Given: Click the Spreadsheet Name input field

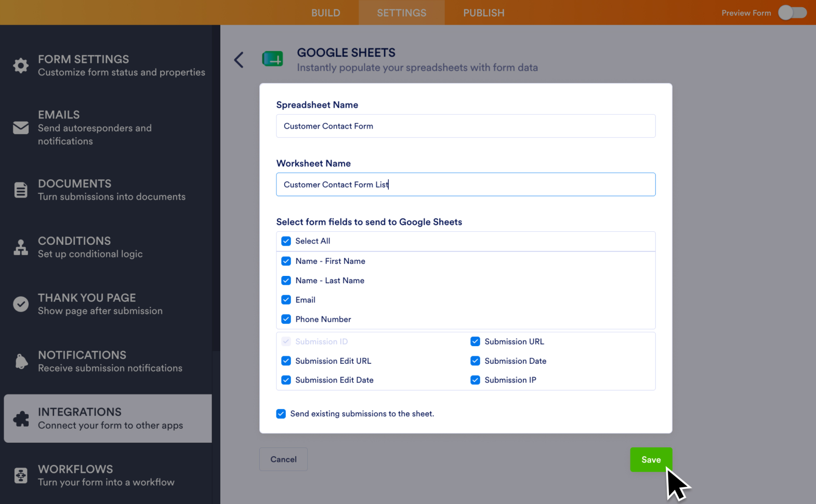Looking at the screenshot, I should pos(466,126).
